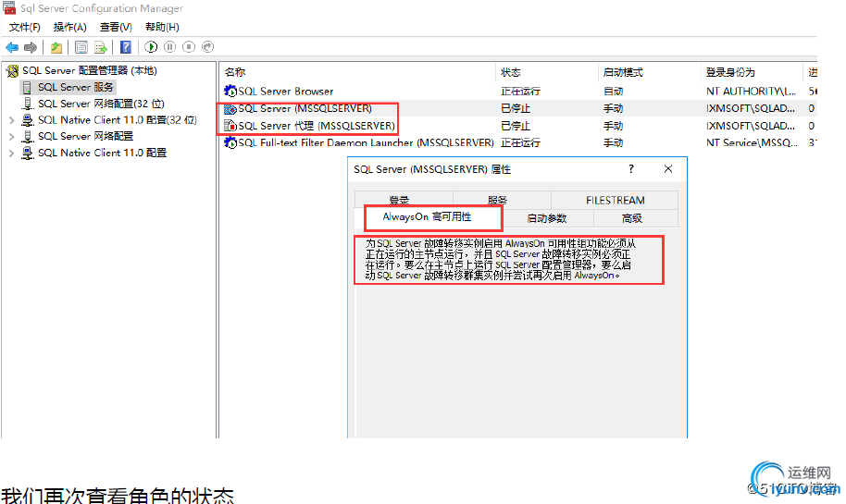
Task: Select the AlwaysOn 高可用性 tab
Action: pos(428,216)
